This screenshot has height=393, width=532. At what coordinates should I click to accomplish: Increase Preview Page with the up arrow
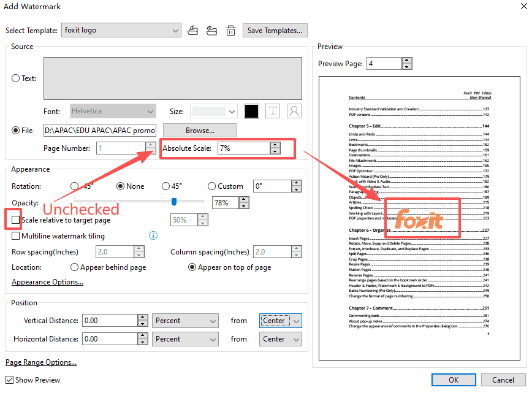coord(407,61)
